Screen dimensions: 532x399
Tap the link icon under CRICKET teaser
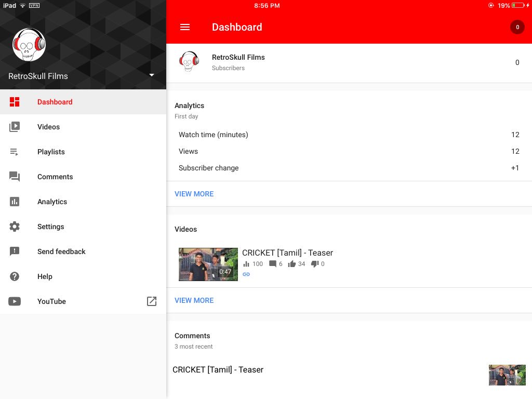[246, 274]
